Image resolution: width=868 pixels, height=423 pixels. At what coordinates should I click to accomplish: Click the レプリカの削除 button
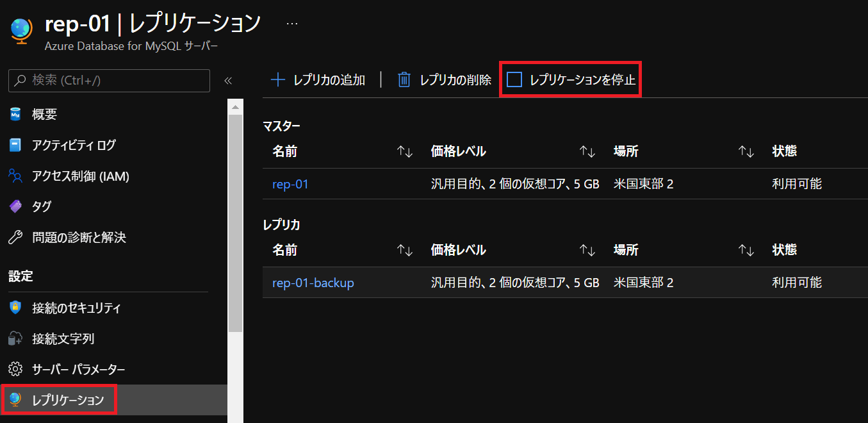click(445, 80)
